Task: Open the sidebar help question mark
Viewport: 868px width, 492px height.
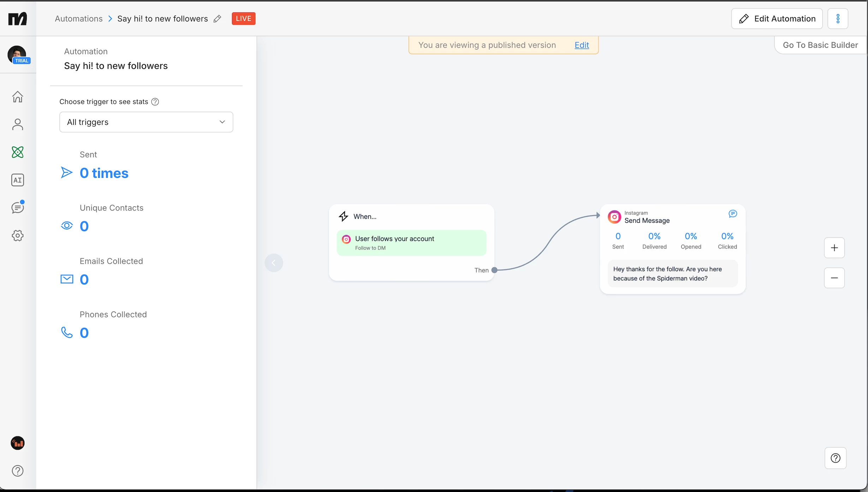Action: (x=18, y=470)
